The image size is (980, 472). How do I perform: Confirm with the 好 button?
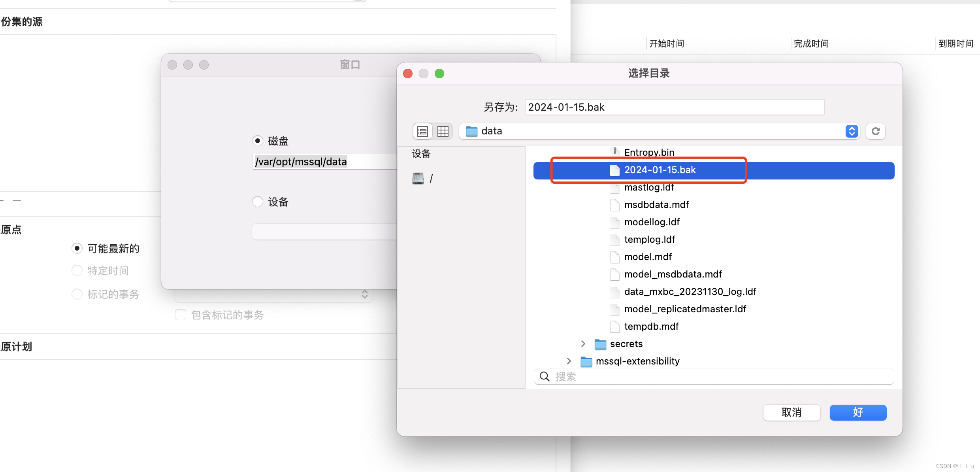coord(857,412)
